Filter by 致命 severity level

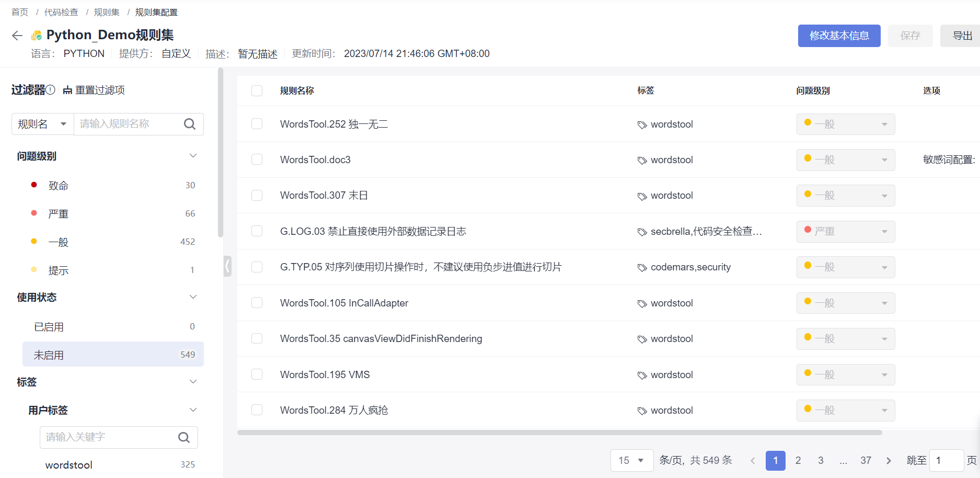click(112, 185)
